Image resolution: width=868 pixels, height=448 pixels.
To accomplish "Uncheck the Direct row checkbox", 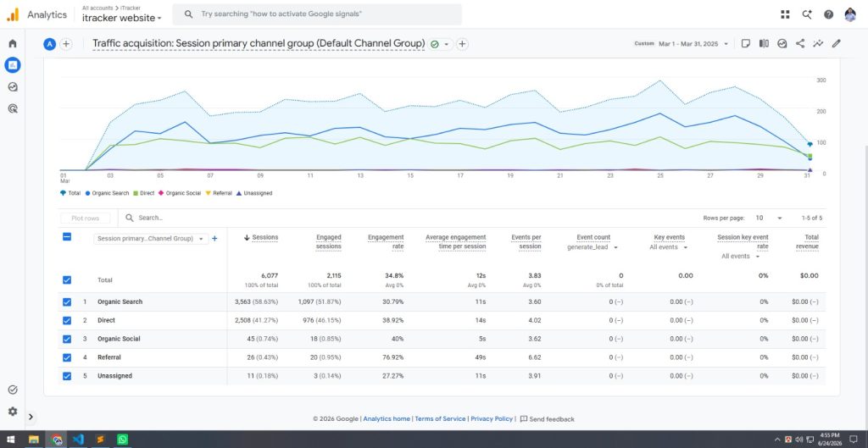I will (x=67, y=320).
